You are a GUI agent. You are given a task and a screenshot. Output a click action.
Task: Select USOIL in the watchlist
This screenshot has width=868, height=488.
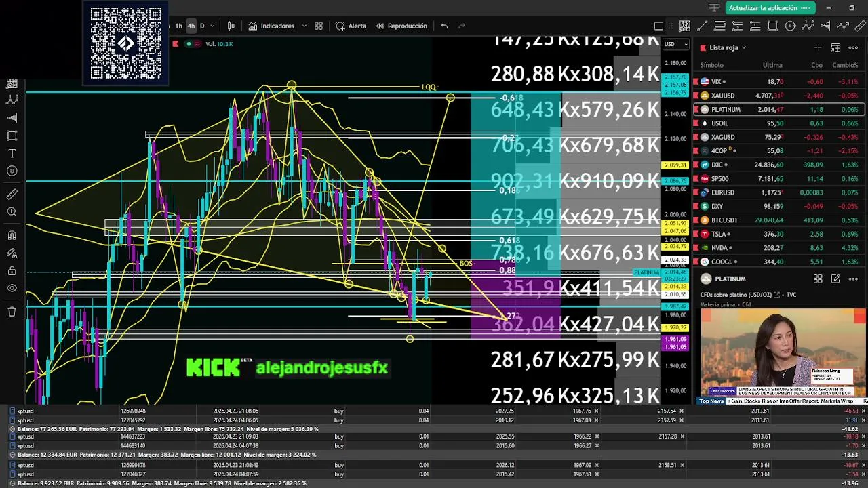pyautogui.click(x=778, y=123)
